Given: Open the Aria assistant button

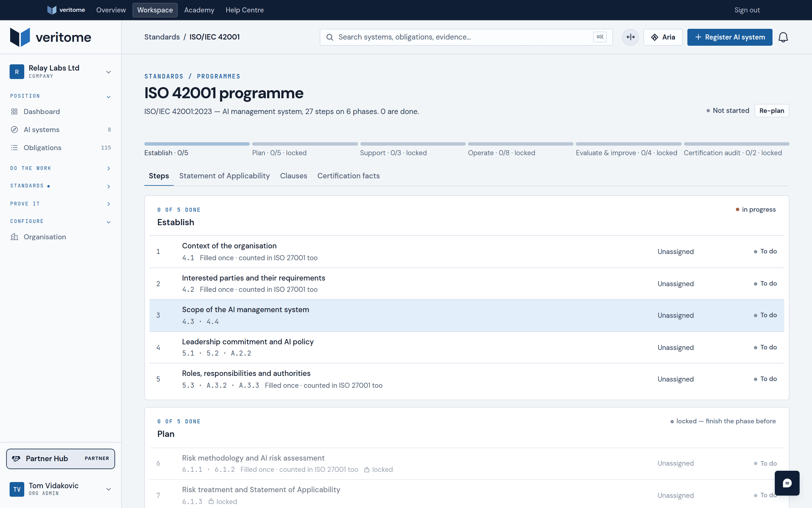Looking at the screenshot, I should click(x=663, y=37).
